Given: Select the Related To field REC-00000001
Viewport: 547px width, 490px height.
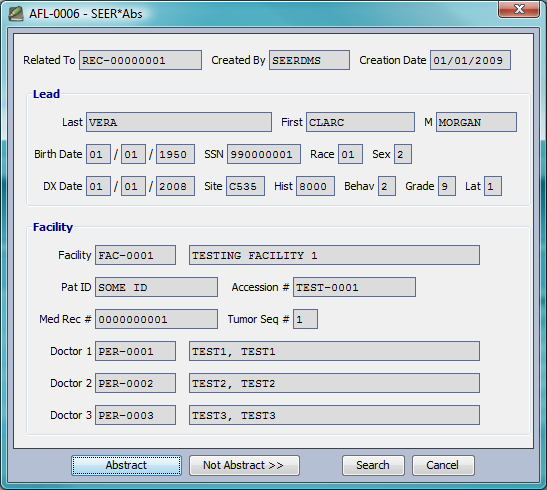Looking at the screenshot, I should point(140,60).
